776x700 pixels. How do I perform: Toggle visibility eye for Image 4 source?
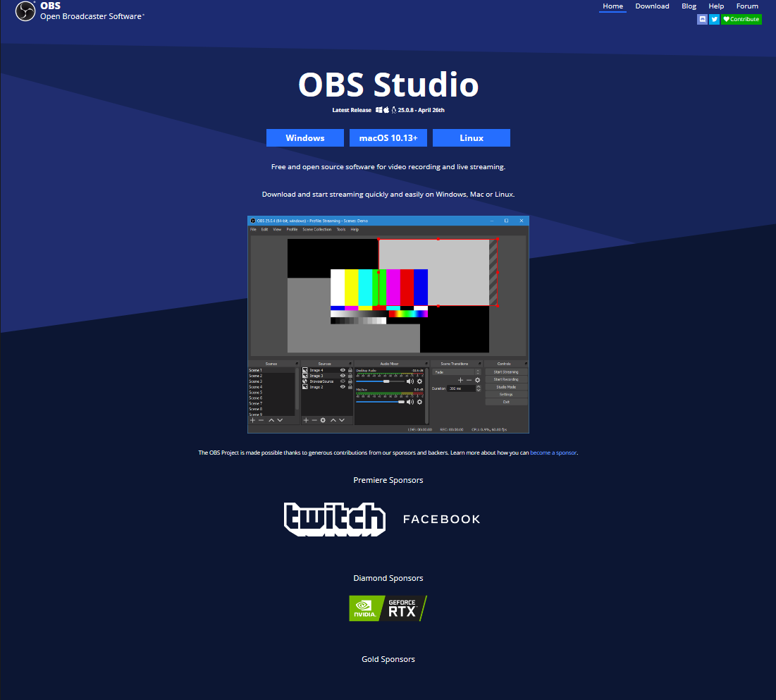coord(343,370)
